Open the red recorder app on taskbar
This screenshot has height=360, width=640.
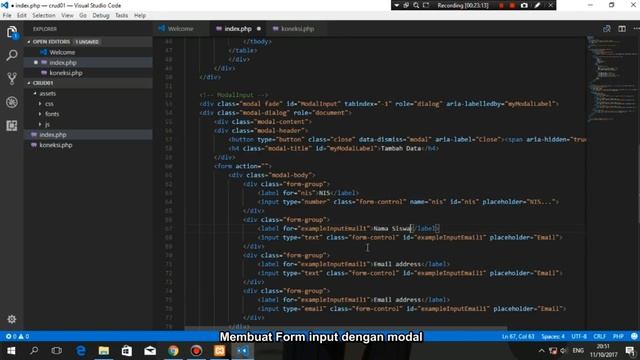196,351
